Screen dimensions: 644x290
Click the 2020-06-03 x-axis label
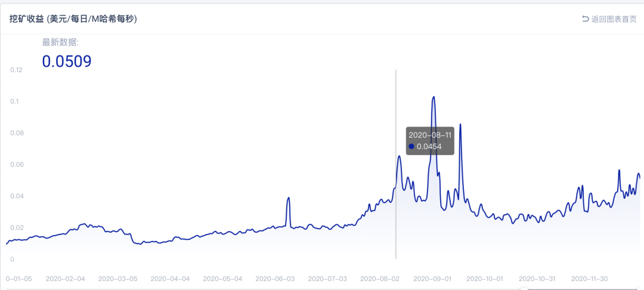click(275, 279)
